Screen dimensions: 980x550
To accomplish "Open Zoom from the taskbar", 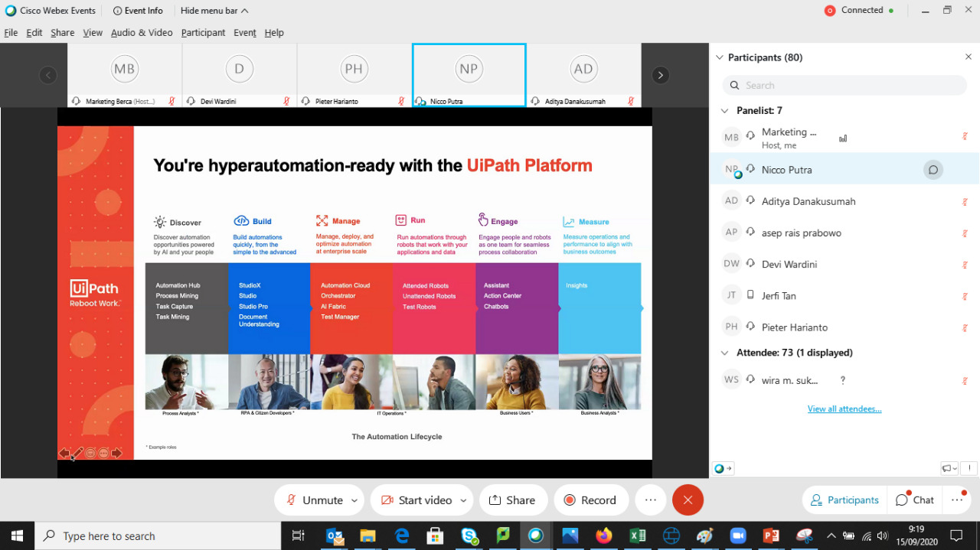I will tap(738, 536).
